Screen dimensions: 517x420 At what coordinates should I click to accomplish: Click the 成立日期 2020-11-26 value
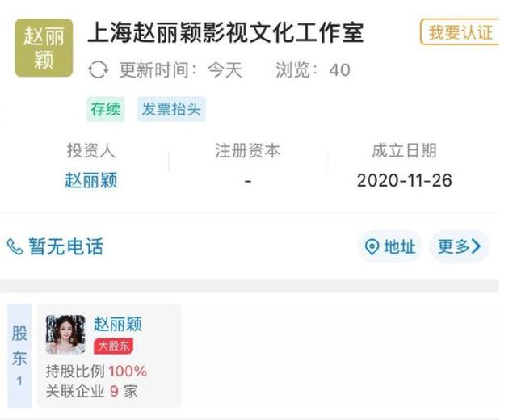[x=404, y=180]
